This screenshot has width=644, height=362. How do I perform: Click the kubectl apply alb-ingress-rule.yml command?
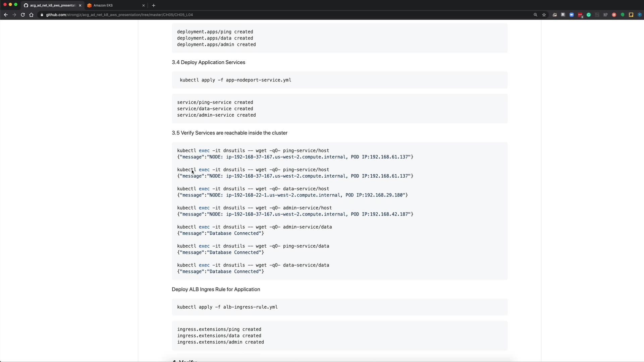tap(227, 307)
